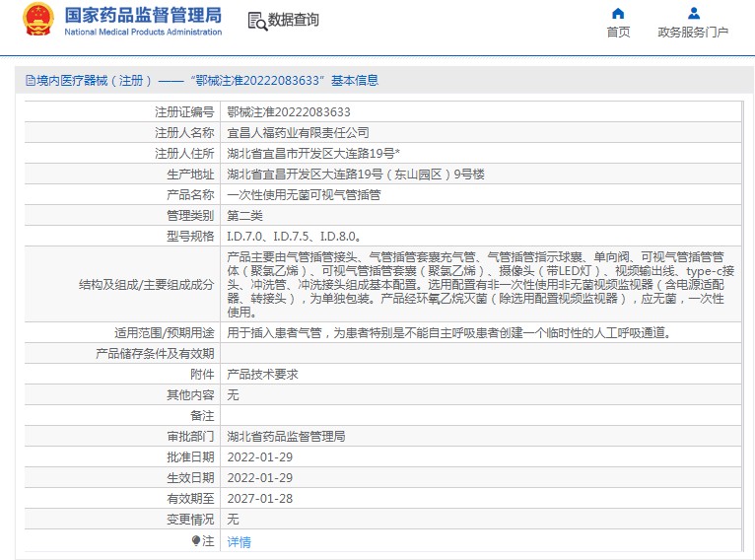Viewport: 755px width, 560px height.
Task: Select the 其他内容 label cell
Action: point(190,394)
